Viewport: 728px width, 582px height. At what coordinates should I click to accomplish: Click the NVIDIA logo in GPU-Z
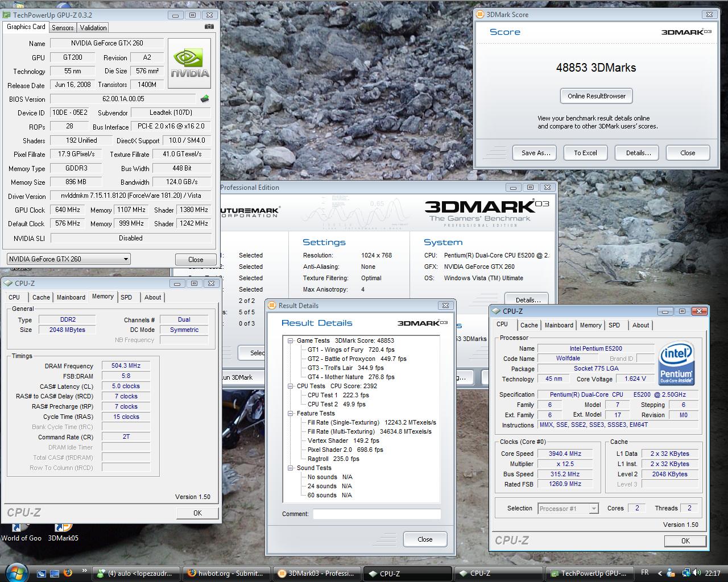pos(189,63)
